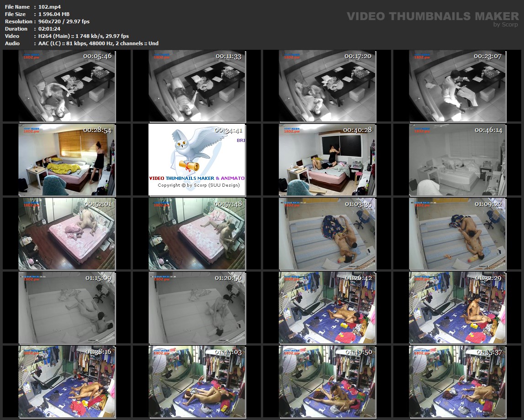The height and width of the screenshot is (420, 524).
Task: Open the thumbnail at timestamp 00:40:28
Action: tap(327, 160)
